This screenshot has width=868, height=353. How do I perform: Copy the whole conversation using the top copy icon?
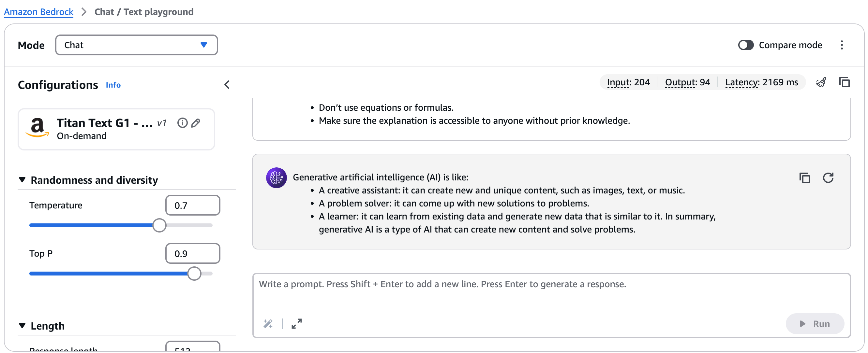point(844,82)
